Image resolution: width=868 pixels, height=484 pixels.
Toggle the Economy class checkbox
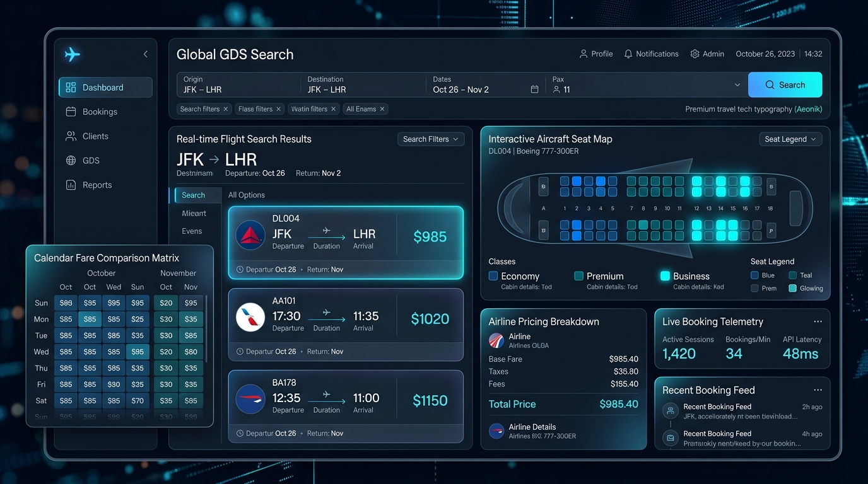pos(493,276)
